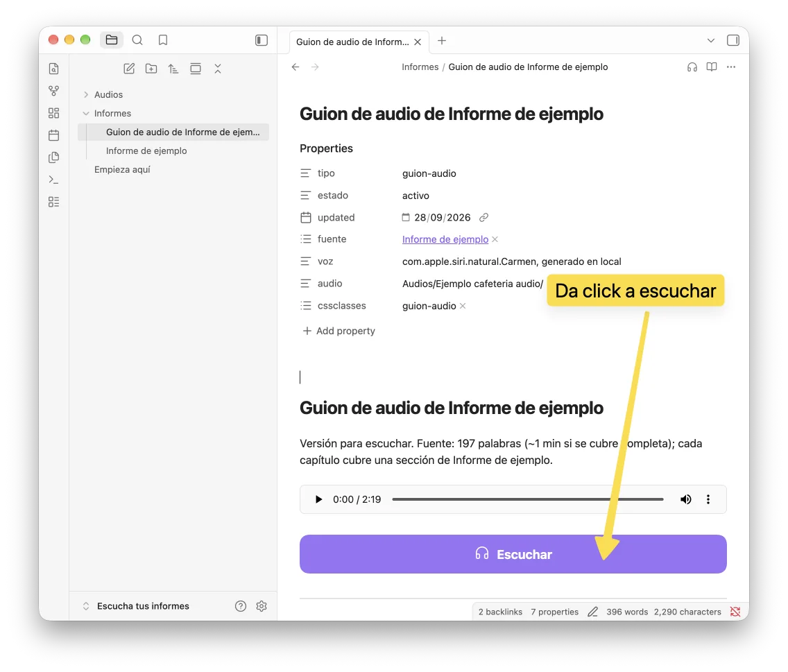
Task: Create a new folder icon
Action: (151, 69)
